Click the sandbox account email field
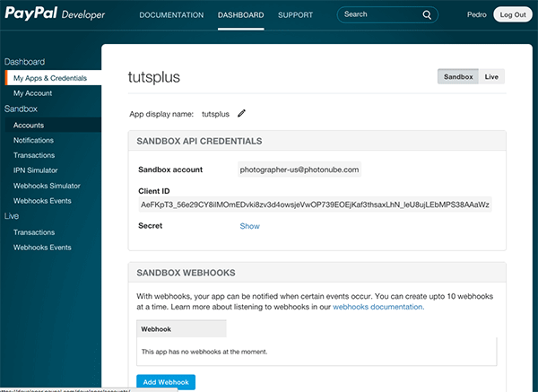Screen dimensions: 538x392 click(x=299, y=170)
